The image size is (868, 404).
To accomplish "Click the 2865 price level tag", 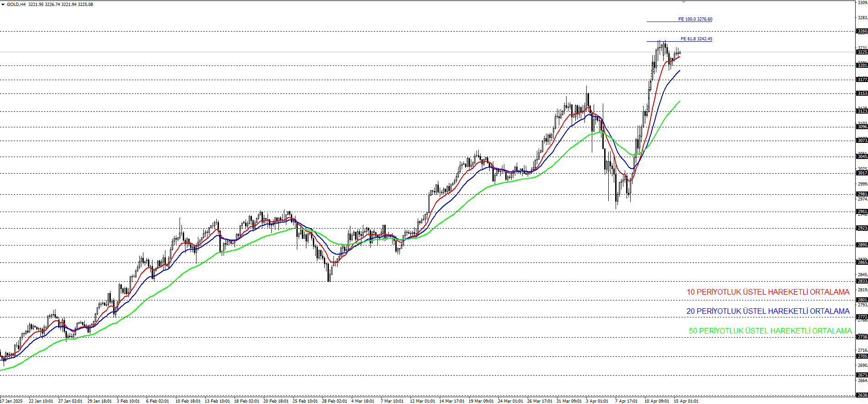I will (862, 262).
